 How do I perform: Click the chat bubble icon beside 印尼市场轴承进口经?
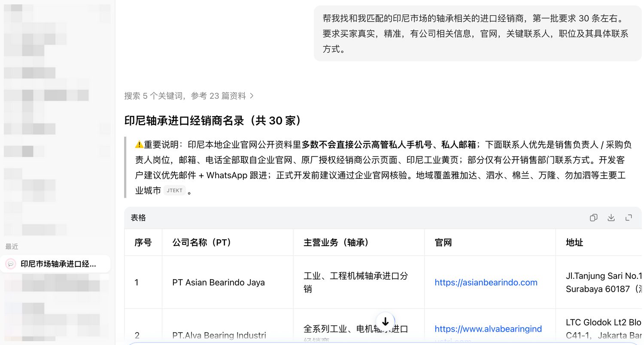click(11, 264)
